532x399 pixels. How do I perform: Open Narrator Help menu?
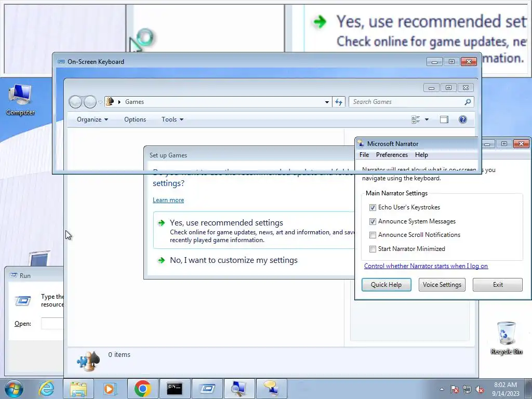click(421, 155)
